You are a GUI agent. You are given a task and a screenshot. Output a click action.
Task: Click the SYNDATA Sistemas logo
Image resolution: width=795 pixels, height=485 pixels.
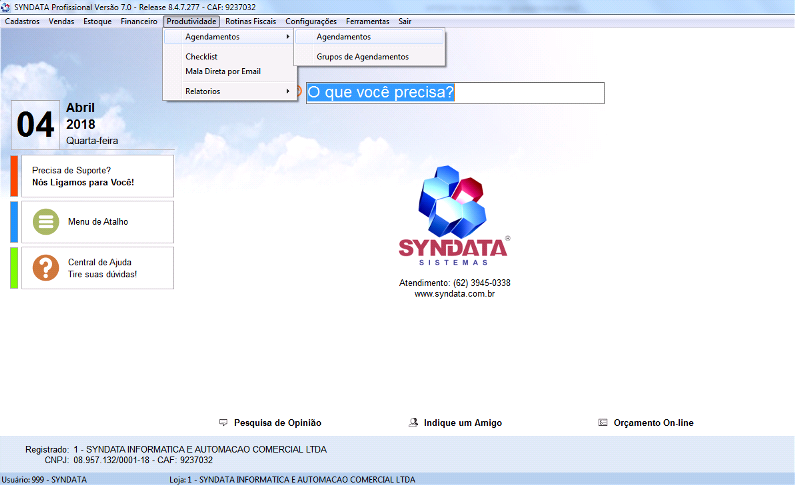[454, 215]
